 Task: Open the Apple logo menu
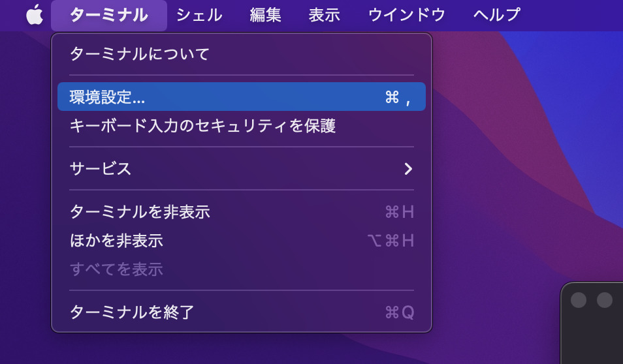click(35, 15)
